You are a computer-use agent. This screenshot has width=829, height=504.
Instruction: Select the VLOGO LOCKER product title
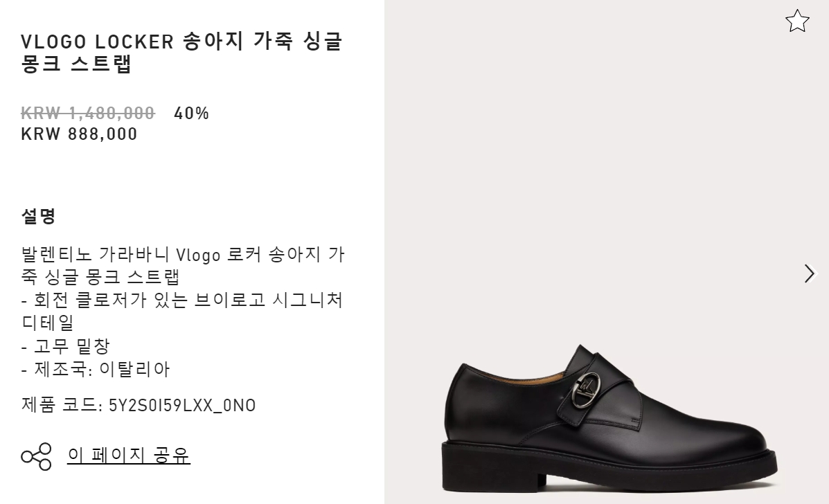coord(182,53)
